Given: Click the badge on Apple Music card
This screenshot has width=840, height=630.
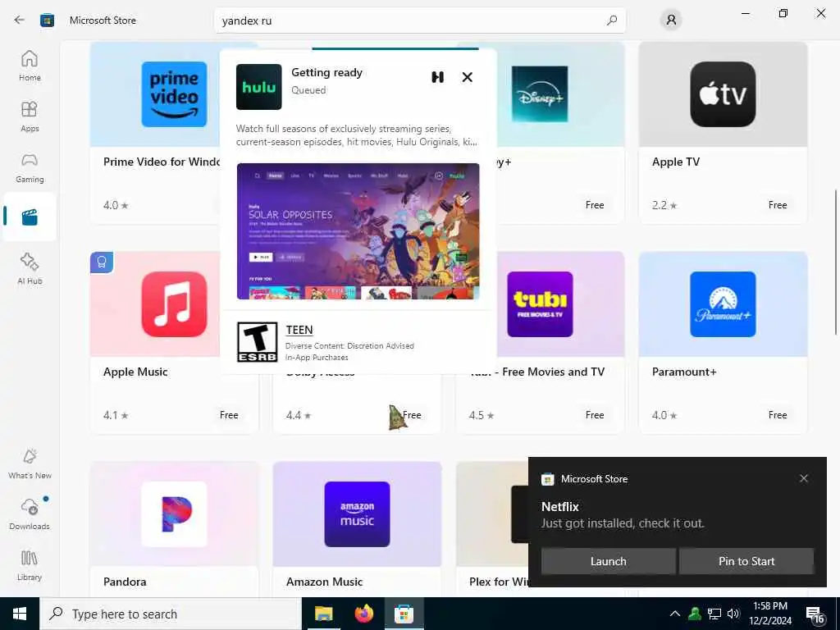Looking at the screenshot, I should tap(102, 262).
